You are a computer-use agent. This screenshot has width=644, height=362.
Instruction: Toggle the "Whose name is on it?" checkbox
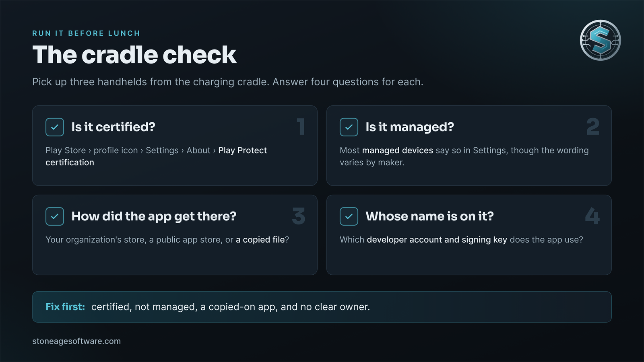click(x=349, y=216)
